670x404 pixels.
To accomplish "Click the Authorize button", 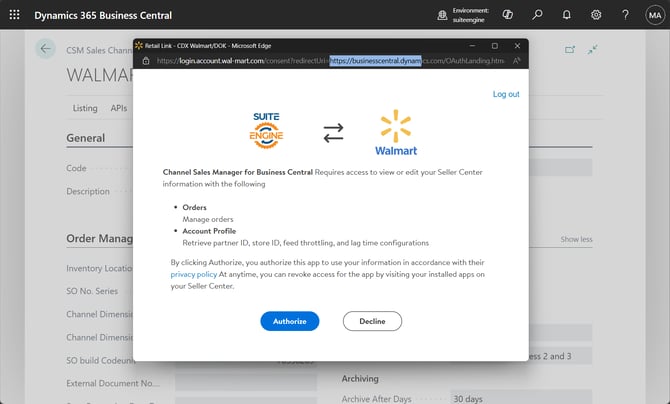I will pos(290,321).
